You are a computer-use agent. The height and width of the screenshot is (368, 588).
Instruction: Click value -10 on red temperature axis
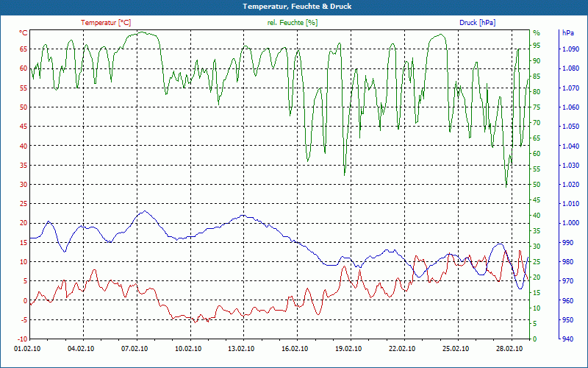click(x=23, y=339)
